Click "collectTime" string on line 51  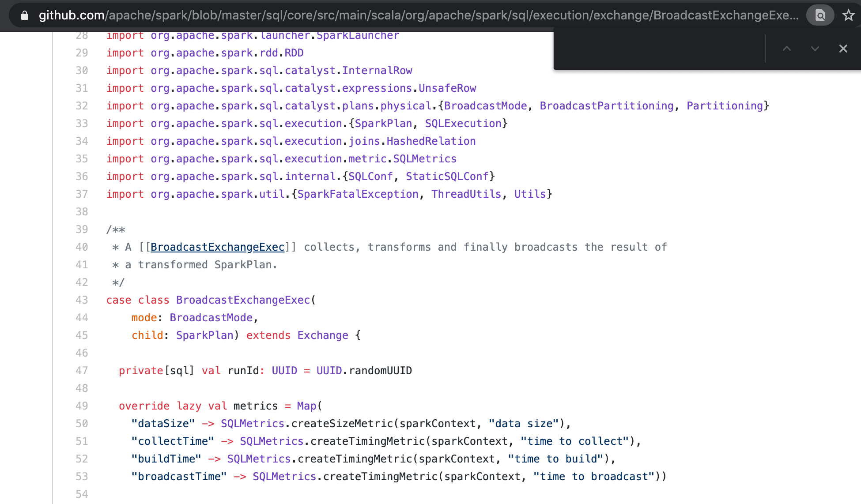[x=173, y=441]
